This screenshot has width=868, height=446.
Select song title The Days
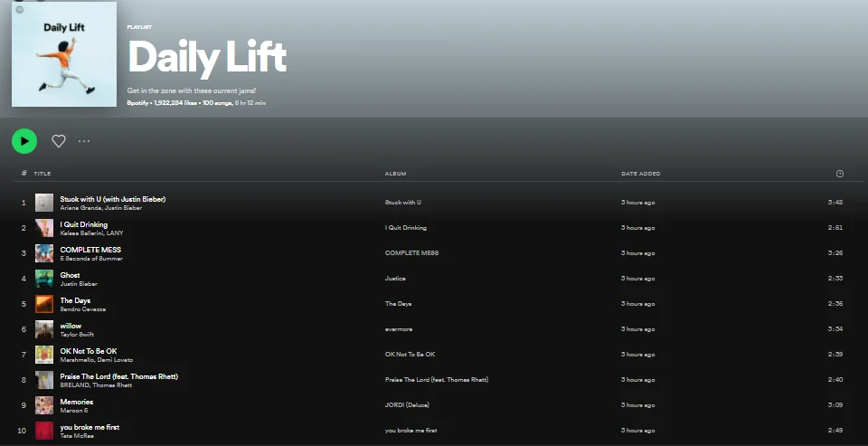[75, 300]
